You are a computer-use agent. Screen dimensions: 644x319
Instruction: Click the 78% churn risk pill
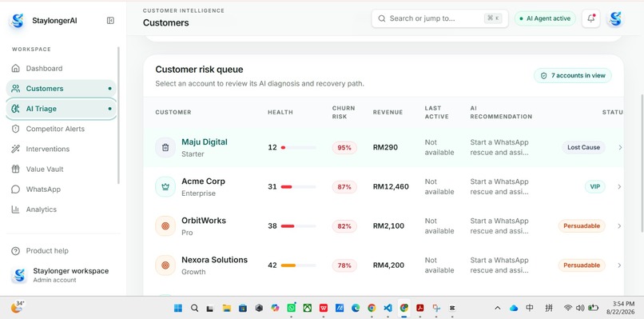click(344, 265)
